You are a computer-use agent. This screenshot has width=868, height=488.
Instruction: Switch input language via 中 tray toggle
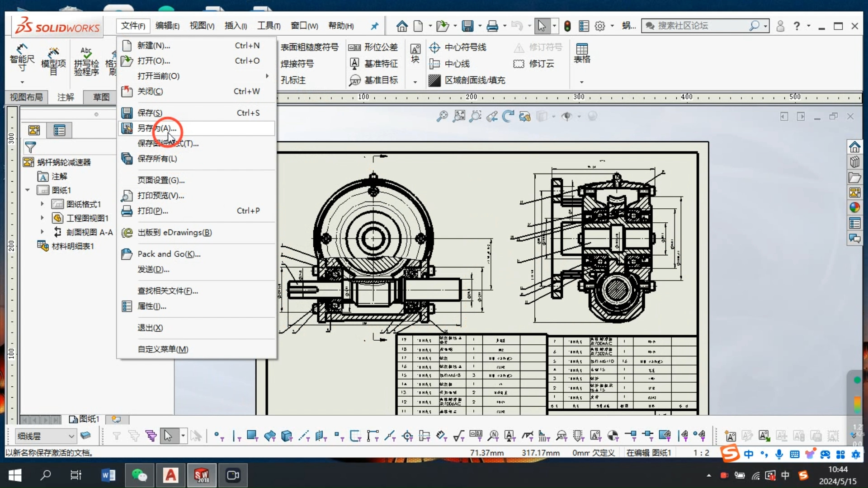785,475
